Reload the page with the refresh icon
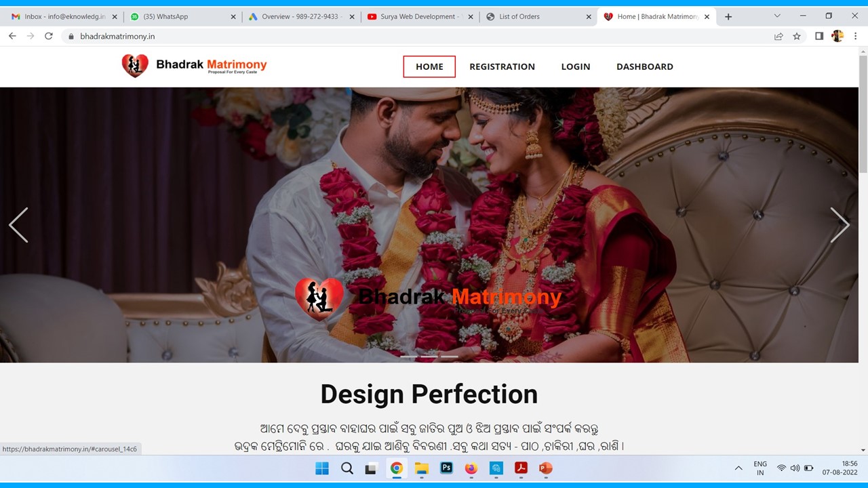 click(x=49, y=36)
